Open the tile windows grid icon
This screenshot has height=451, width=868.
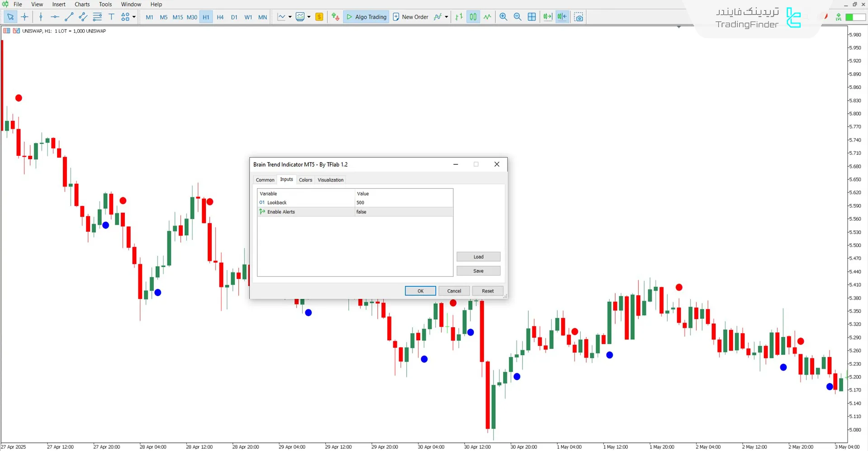pos(532,17)
